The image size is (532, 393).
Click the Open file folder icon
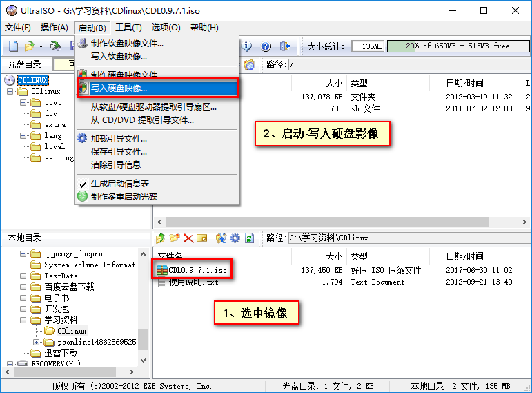(x=29, y=46)
